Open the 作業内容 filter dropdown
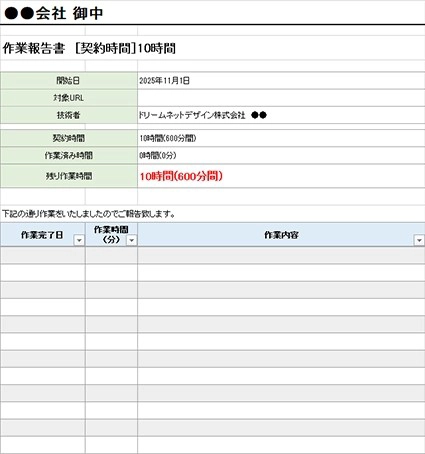Viewport: 425px width, 454px height. tap(419, 240)
